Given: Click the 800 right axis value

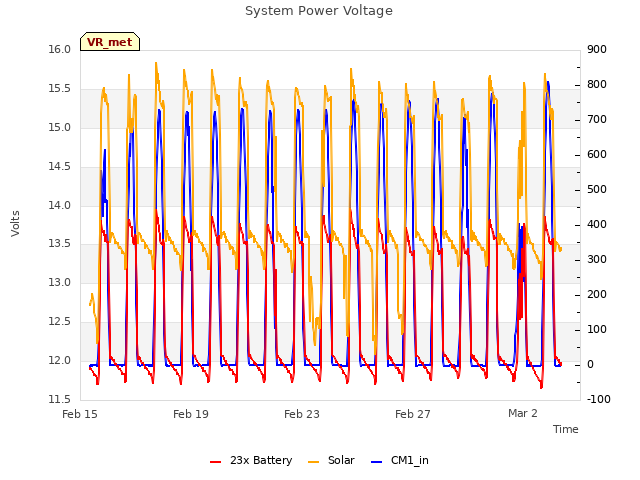Looking at the screenshot, I should click(597, 84).
